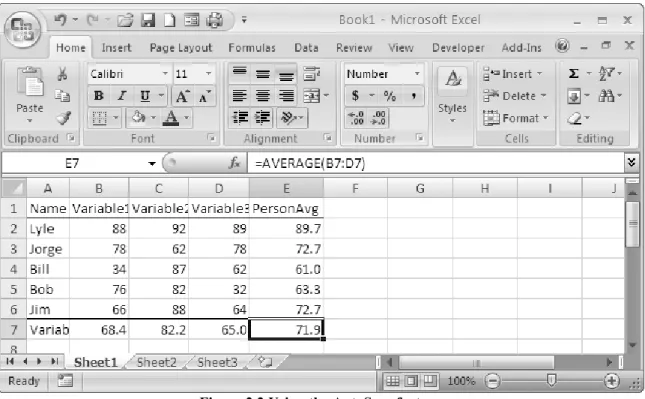Image resolution: width=645 pixels, height=399 pixels.
Task: Click the Paste clipboard icon
Action: click(x=30, y=81)
